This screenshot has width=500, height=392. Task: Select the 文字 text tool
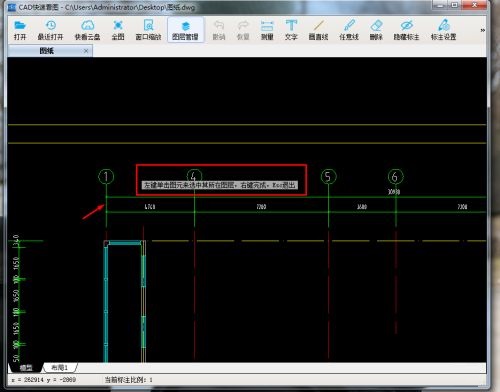point(291,30)
